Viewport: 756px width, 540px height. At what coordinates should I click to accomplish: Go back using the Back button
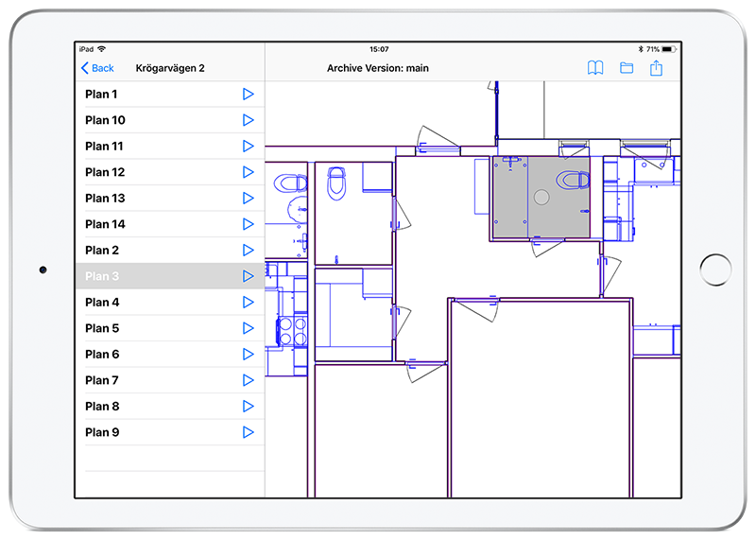click(x=97, y=68)
